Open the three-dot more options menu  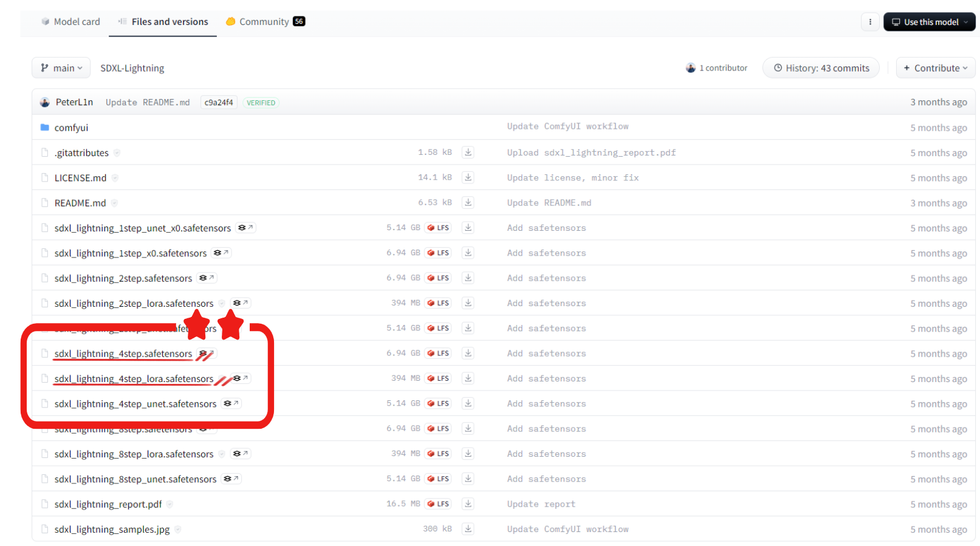(x=870, y=22)
